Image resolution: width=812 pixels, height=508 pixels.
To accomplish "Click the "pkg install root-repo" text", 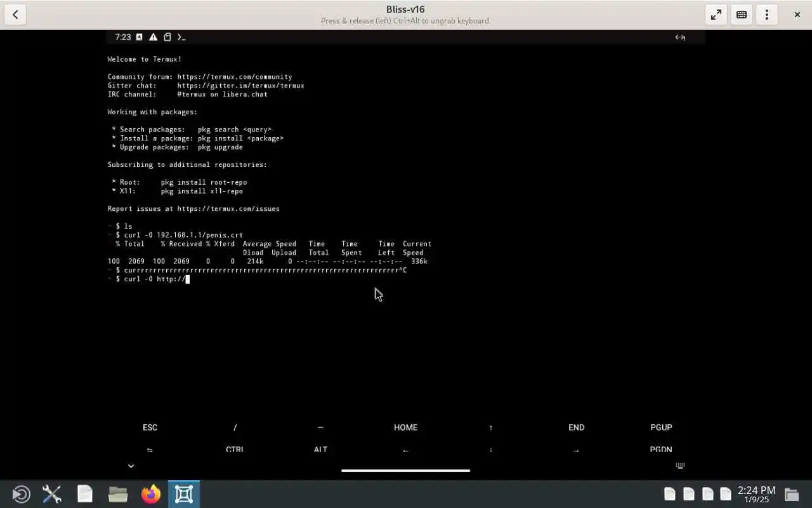I will 204,182.
